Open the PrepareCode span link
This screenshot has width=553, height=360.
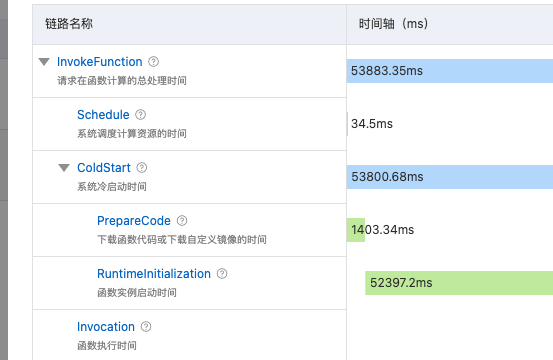tap(134, 221)
